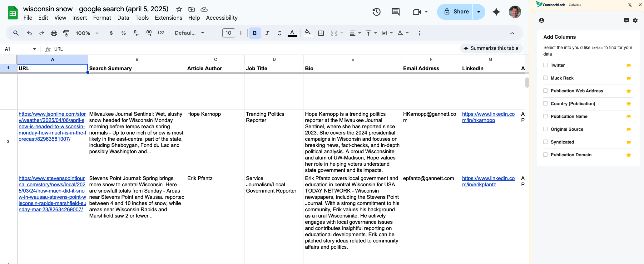Open Hope Karnopp LinkedIn link
Screen dimensions: 644x264
488,117
